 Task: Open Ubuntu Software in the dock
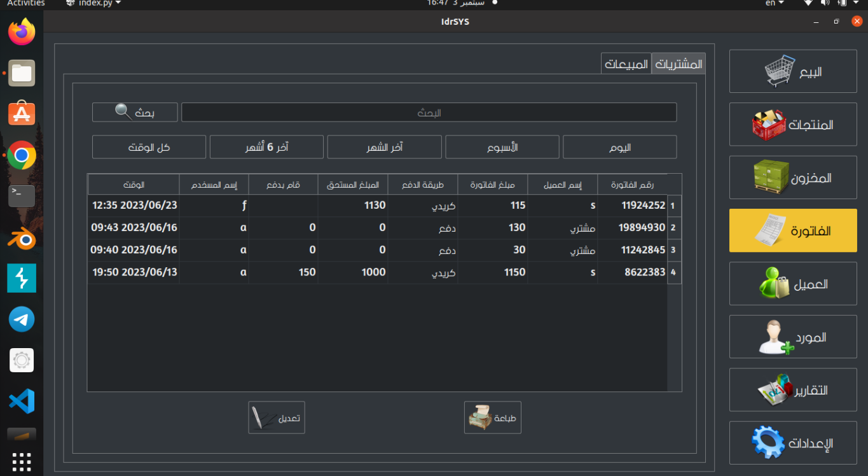click(x=22, y=114)
